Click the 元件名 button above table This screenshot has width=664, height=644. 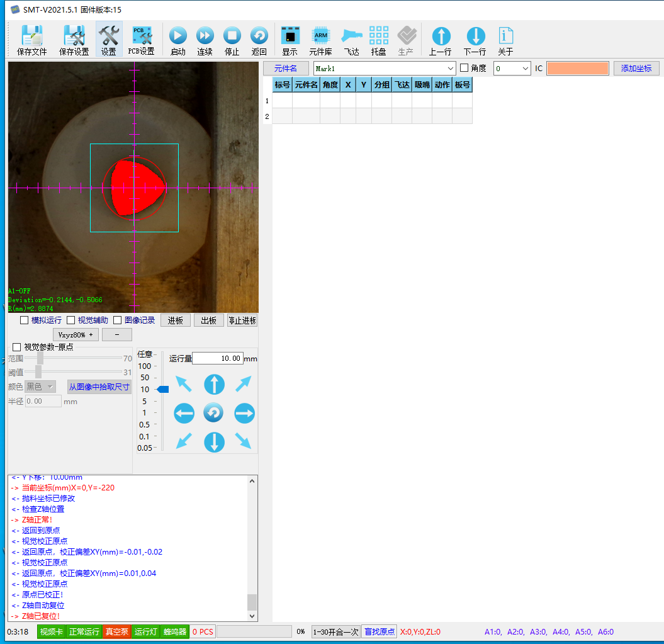[285, 68]
